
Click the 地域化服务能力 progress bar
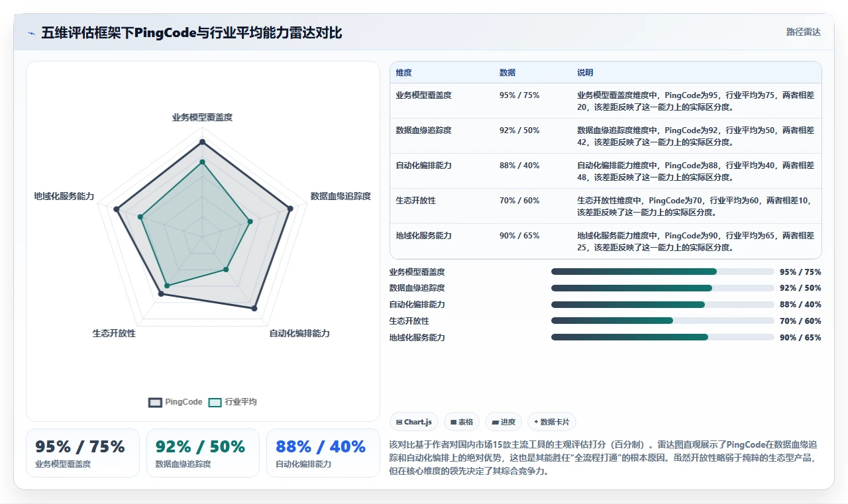pyautogui.click(x=662, y=337)
